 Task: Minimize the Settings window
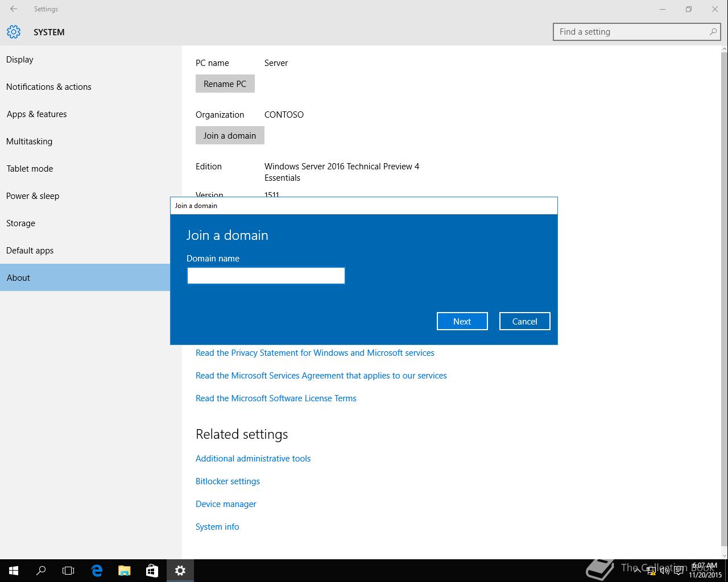pyautogui.click(x=663, y=9)
